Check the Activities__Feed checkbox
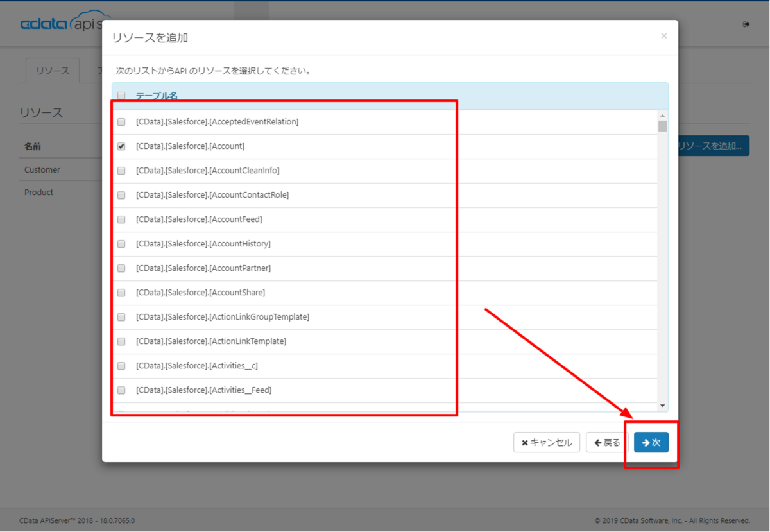 [x=121, y=390]
